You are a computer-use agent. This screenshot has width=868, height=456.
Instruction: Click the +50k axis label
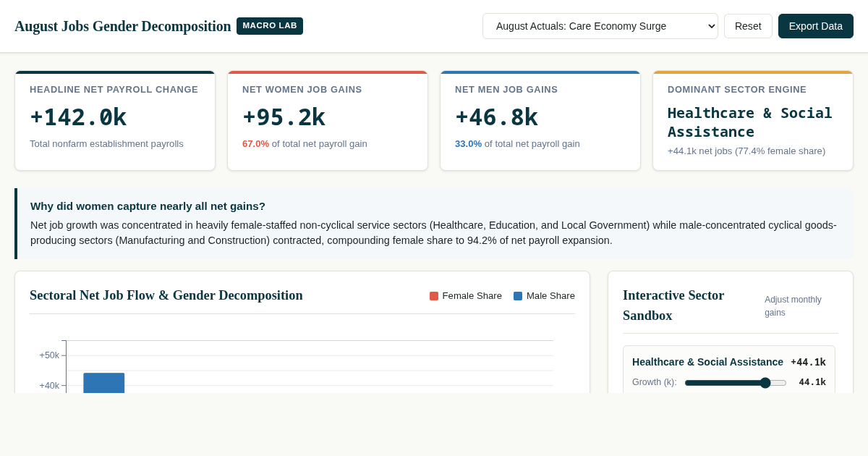[49, 355]
